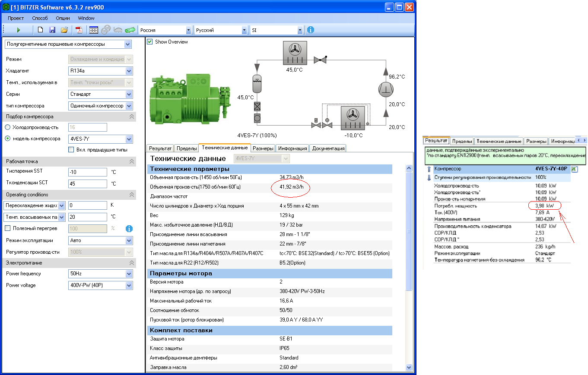Switch to the Результат tab in main window

pyautogui.click(x=160, y=148)
